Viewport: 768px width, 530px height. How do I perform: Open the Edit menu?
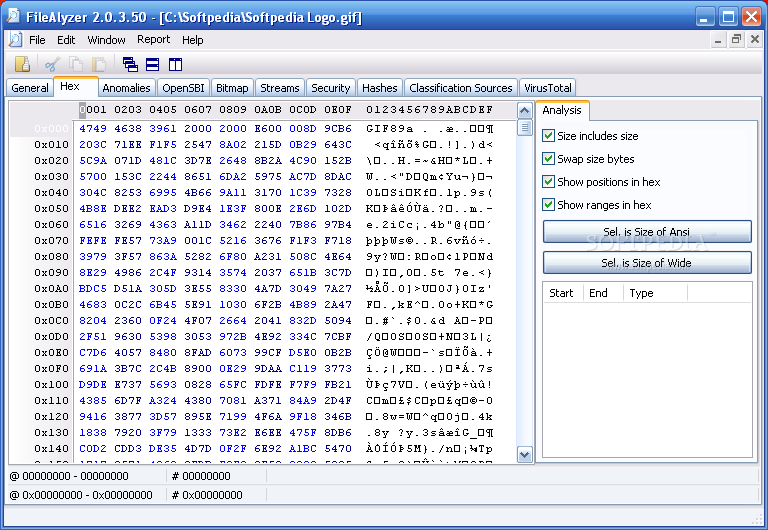(66, 40)
